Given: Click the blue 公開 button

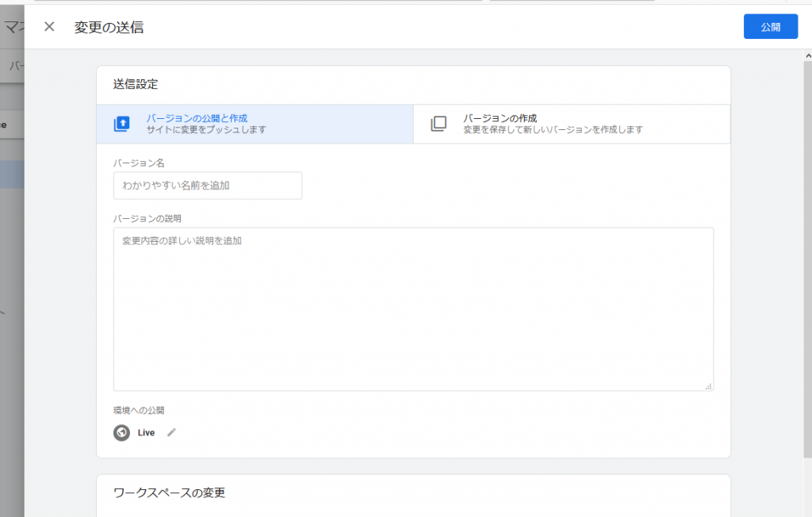Looking at the screenshot, I should [771, 26].
